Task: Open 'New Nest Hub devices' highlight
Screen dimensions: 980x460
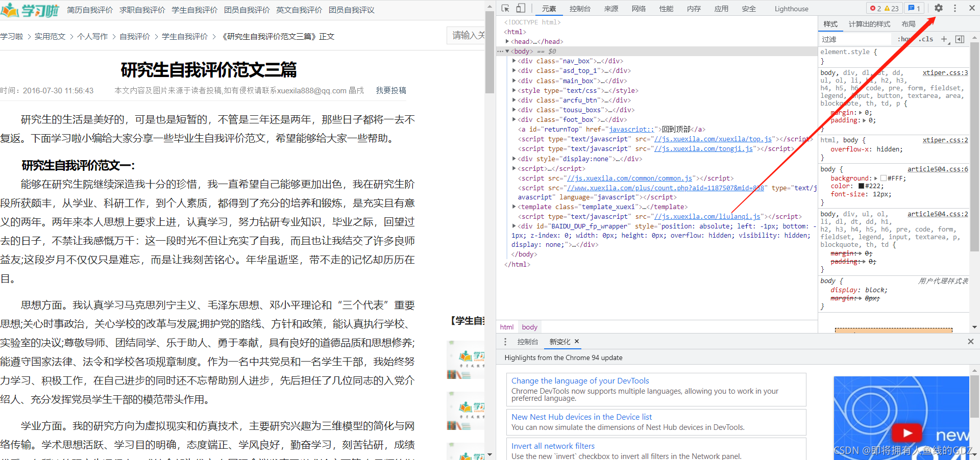Action: click(x=581, y=417)
